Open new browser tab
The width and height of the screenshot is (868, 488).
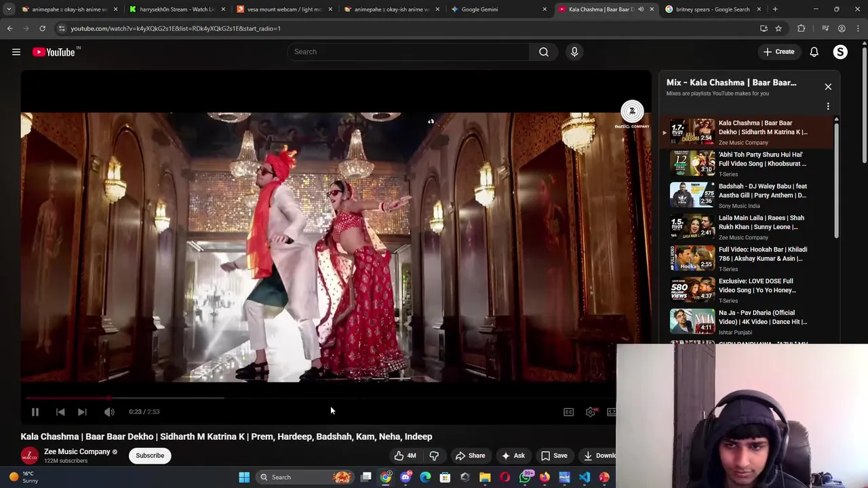tap(775, 9)
